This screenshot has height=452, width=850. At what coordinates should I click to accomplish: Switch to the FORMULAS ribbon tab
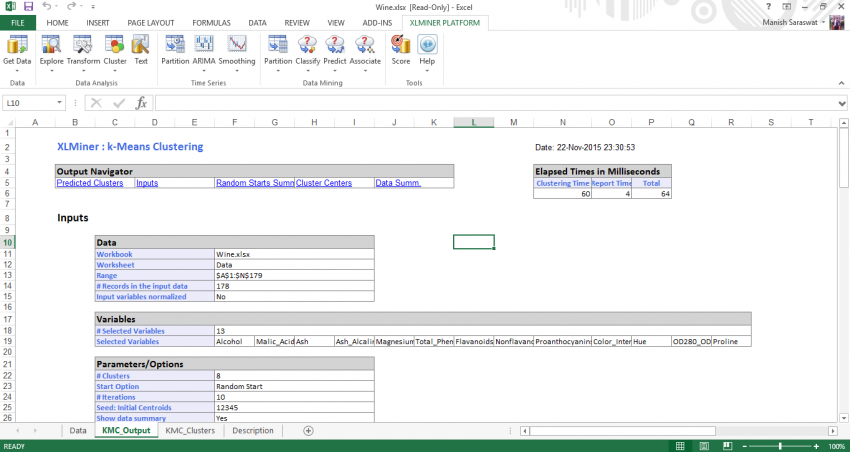[211, 22]
